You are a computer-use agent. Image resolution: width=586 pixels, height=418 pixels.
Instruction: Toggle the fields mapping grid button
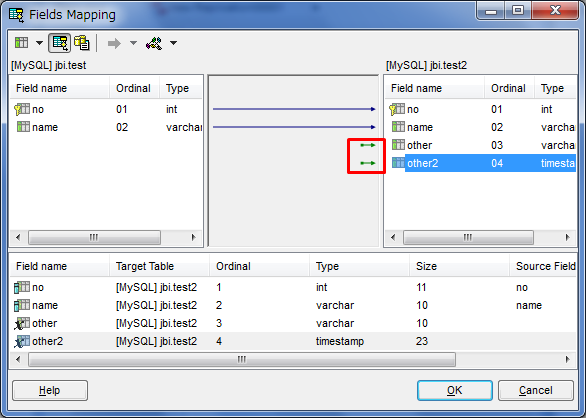coord(59,43)
